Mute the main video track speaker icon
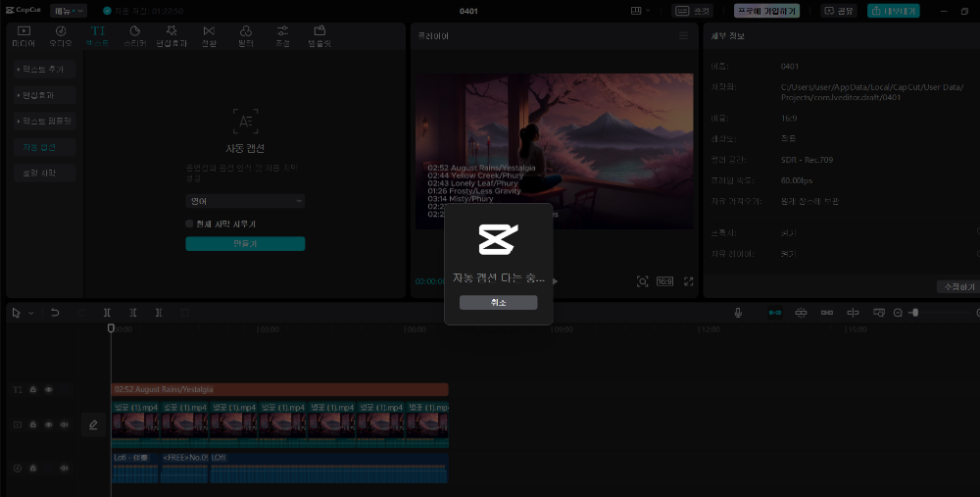This screenshot has height=497, width=980. 65,424
